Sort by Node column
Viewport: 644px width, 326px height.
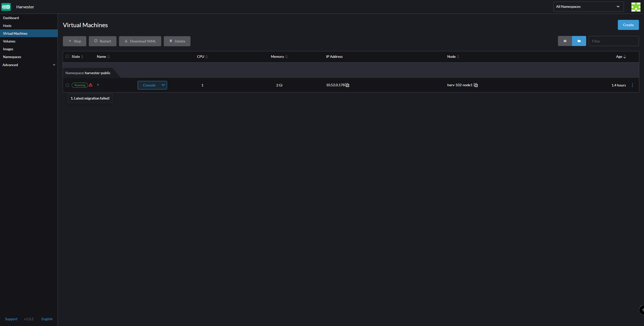click(x=453, y=57)
